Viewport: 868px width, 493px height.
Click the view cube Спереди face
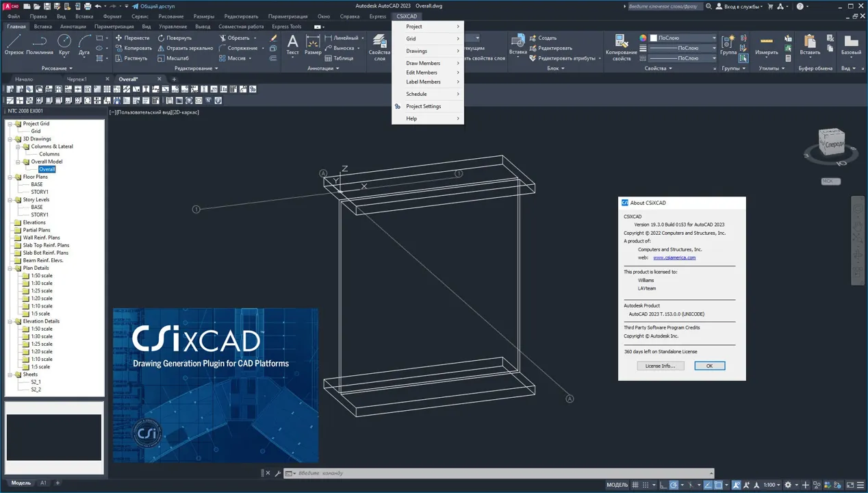(x=833, y=144)
